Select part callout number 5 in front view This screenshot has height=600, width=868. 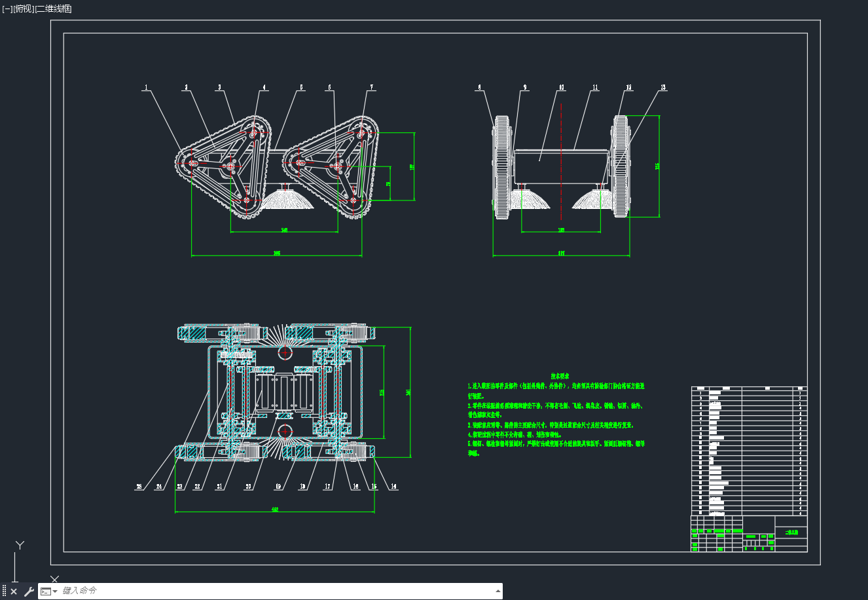click(x=302, y=87)
